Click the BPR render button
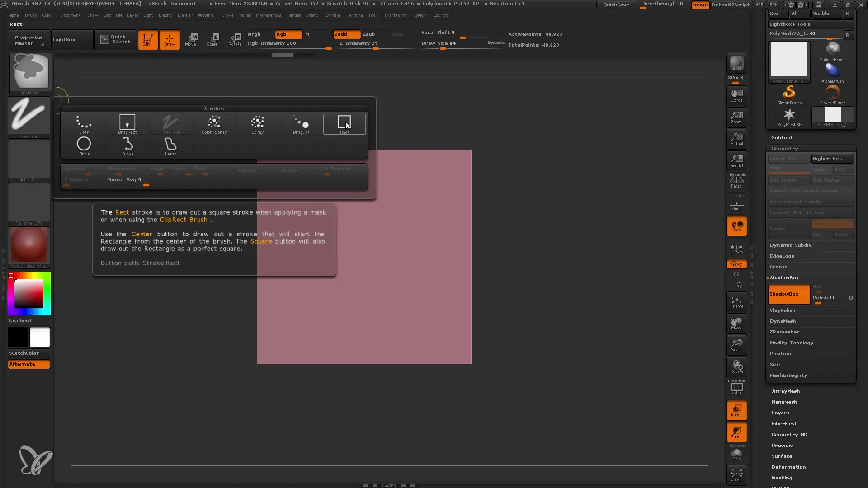This screenshot has width=868, height=488. (x=736, y=63)
